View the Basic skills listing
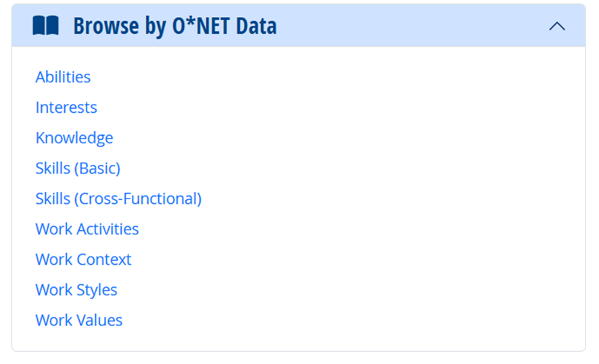The image size is (599, 364). (x=78, y=168)
